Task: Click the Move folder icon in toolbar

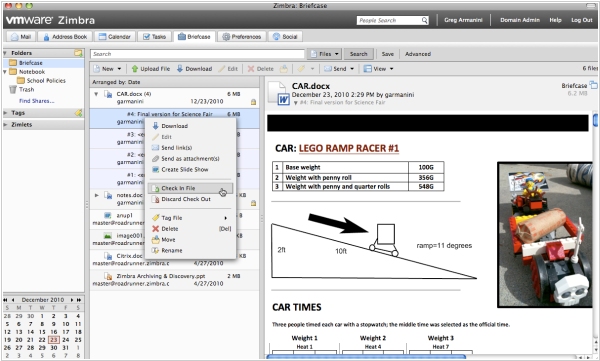Action: [x=284, y=69]
